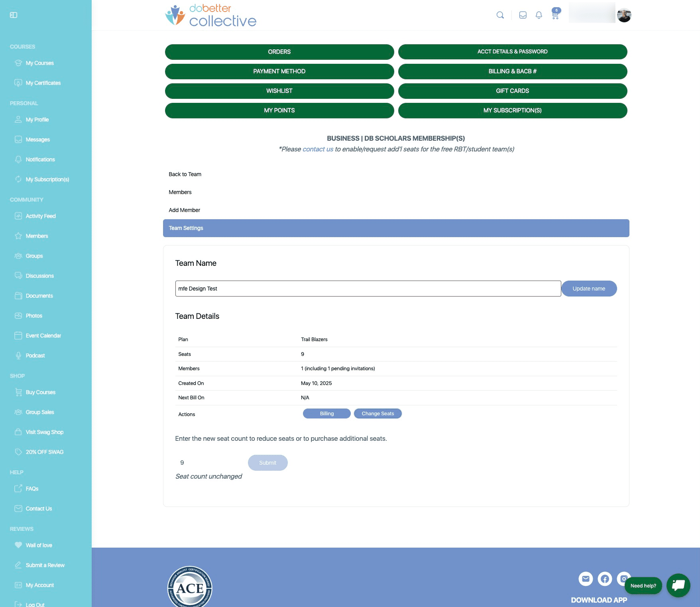
Task: Open the search magnifier icon
Action: click(500, 15)
